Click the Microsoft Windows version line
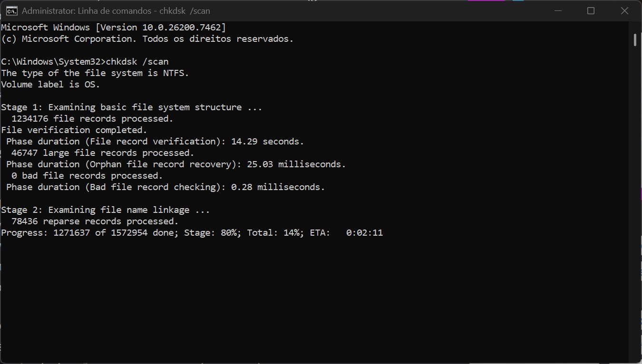Image resolution: width=642 pixels, height=364 pixels. click(x=114, y=27)
